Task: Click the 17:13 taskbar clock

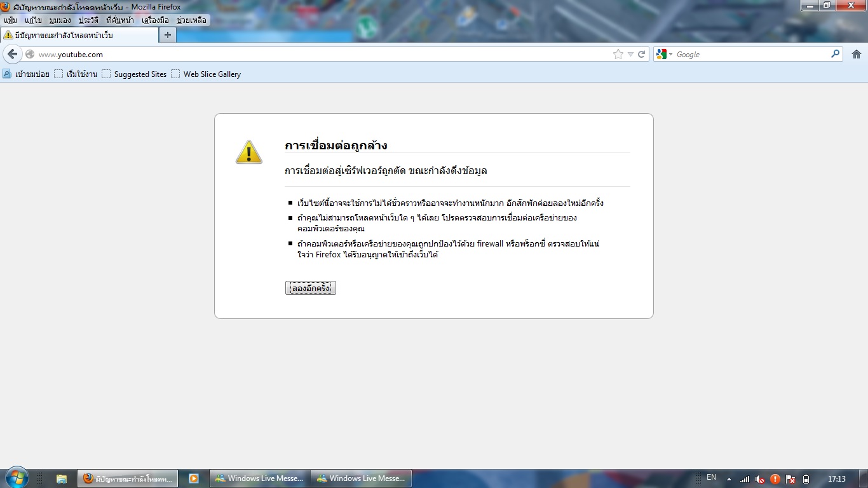Action: tap(837, 478)
